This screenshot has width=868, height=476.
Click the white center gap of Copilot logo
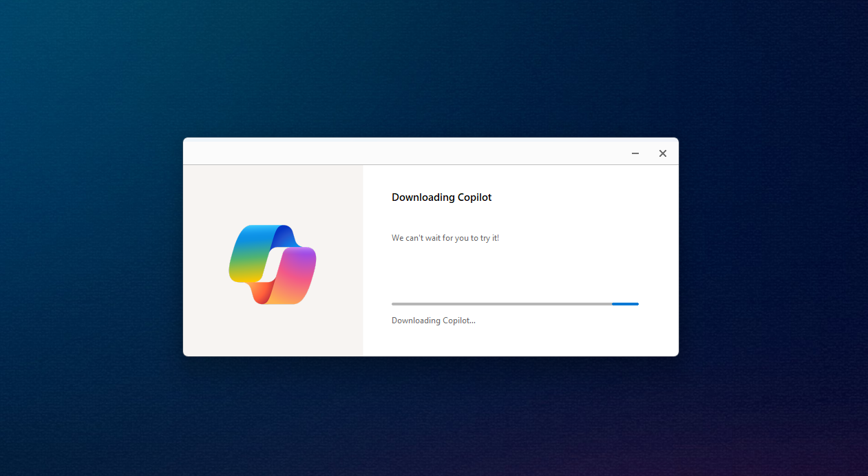click(273, 264)
